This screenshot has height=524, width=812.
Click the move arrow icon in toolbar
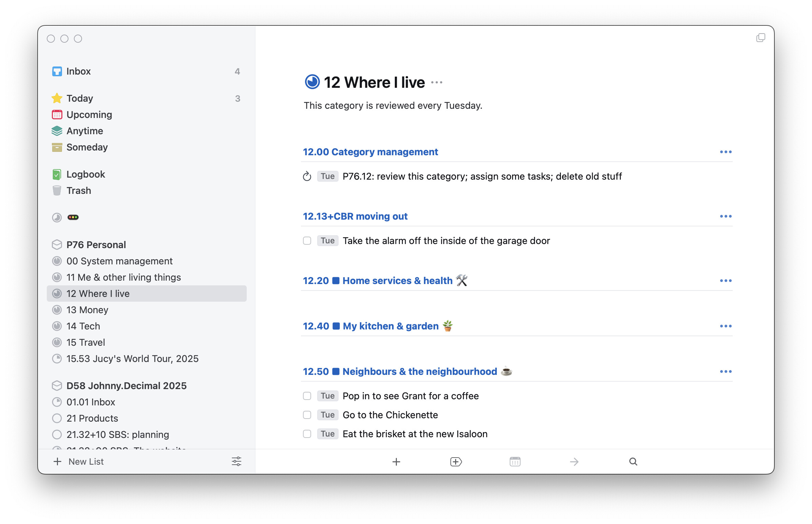(x=574, y=462)
